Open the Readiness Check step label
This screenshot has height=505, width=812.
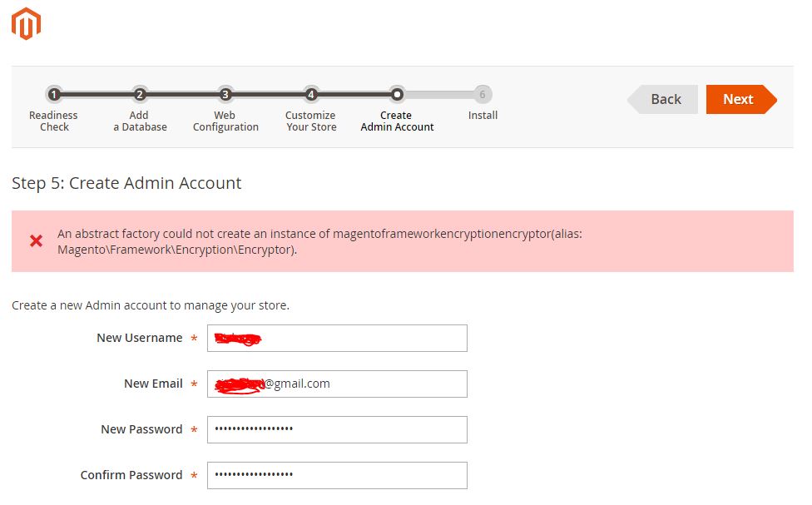[54, 121]
